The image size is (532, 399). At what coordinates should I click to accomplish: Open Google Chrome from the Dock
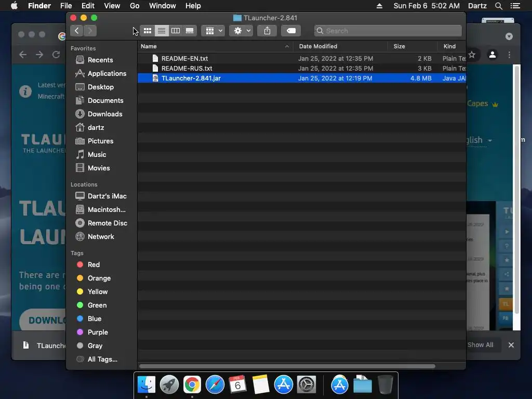(192, 385)
